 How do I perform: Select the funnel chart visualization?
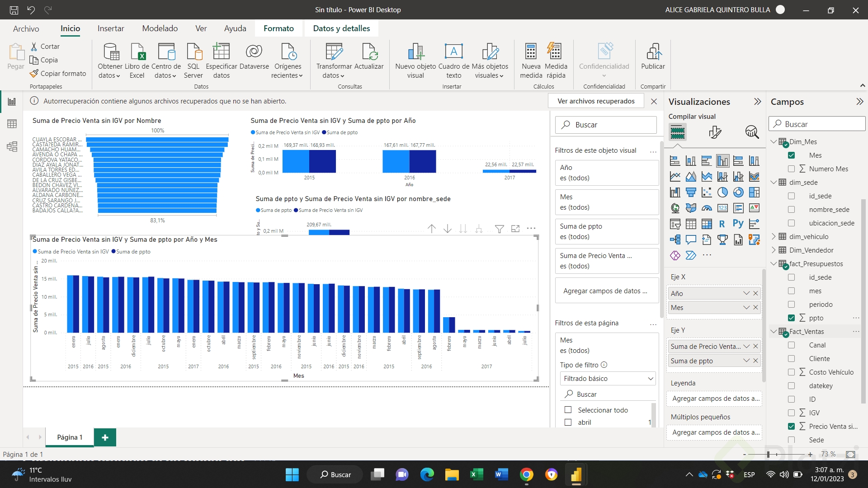[691, 192]
